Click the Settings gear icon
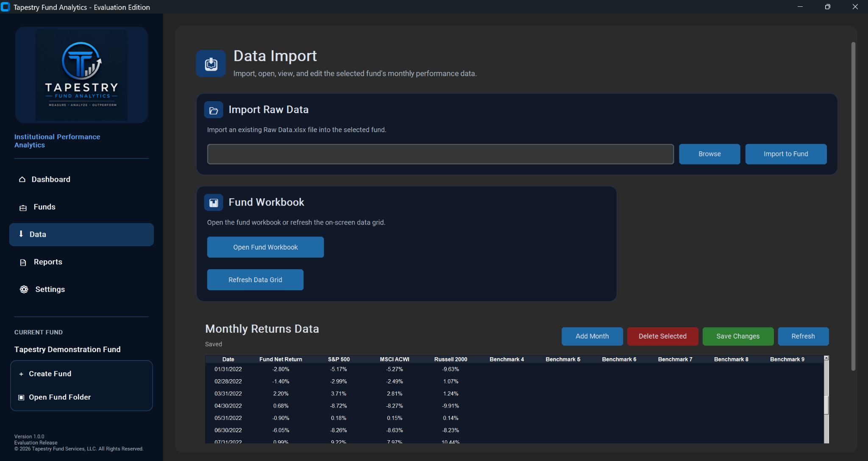This screenshot has width=868, height=461. point(24,289)
